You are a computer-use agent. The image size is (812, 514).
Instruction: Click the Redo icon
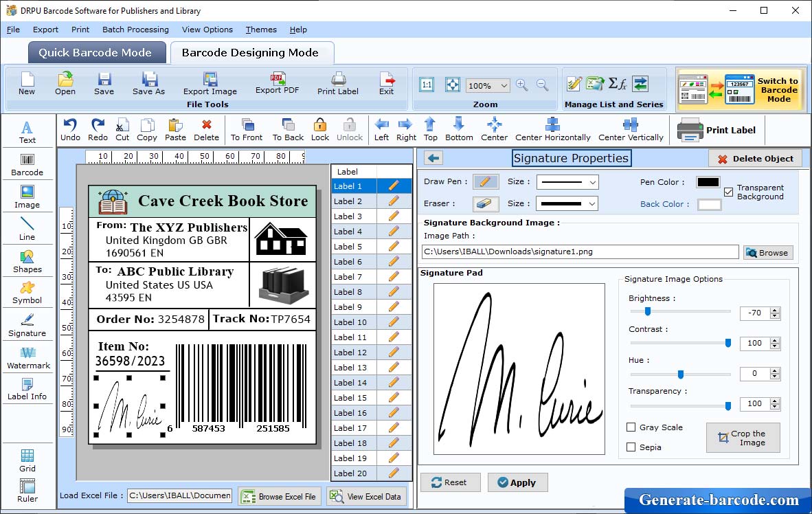point(98,130)
